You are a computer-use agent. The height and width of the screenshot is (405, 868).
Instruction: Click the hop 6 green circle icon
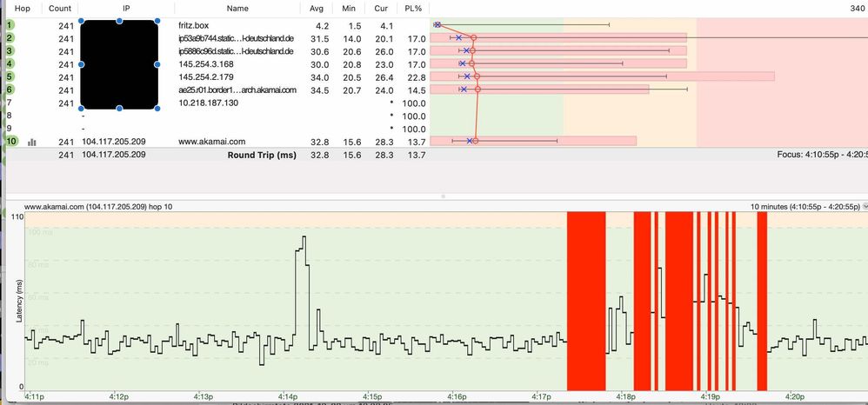click(10, 89)
